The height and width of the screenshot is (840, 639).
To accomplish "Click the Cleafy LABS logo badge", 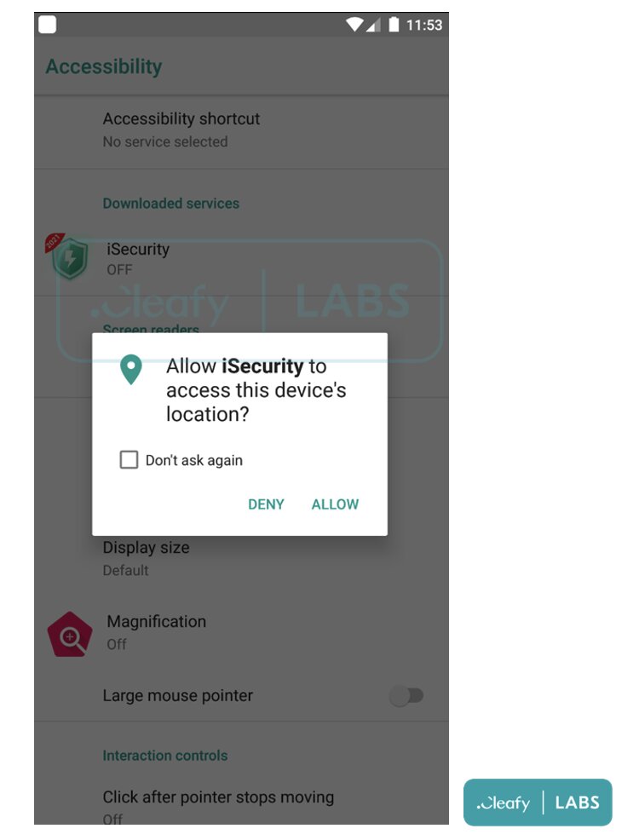I will [x=538, y=802].
